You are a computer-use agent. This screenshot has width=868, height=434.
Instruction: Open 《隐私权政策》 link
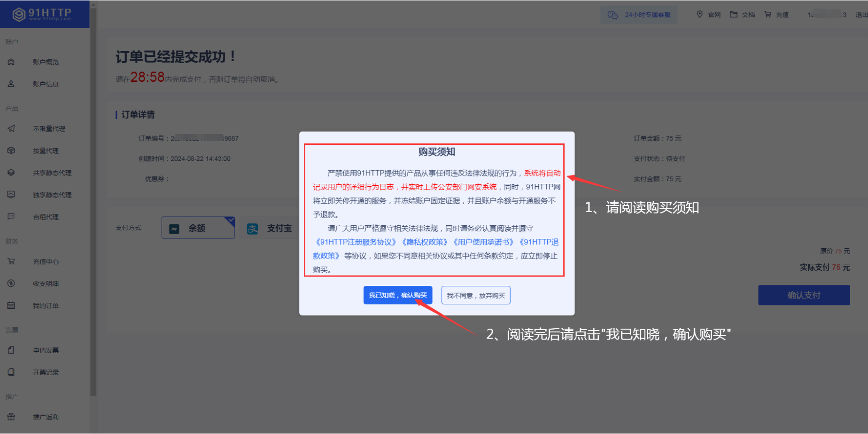tap(425, 242)
